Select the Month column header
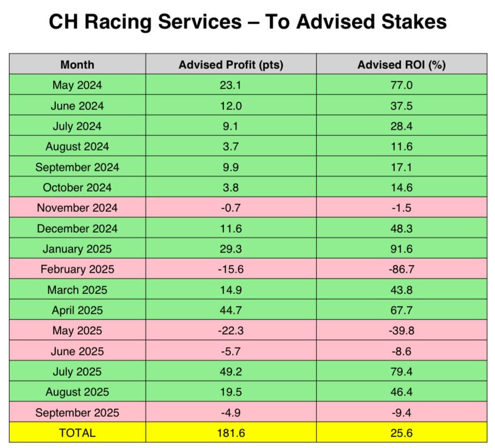Screen dimensions: 495x448 click(x=77, y=65)
